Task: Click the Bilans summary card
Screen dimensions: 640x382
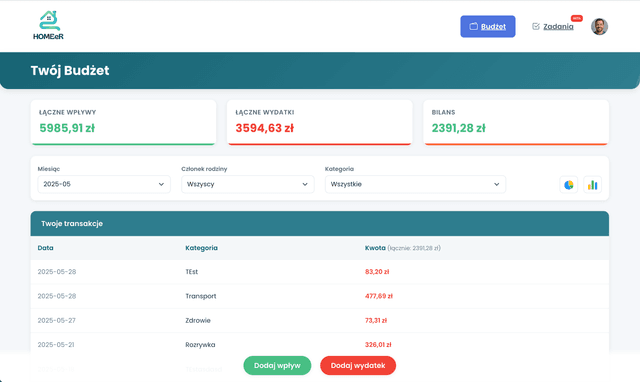Action: (x=516, y=122)
